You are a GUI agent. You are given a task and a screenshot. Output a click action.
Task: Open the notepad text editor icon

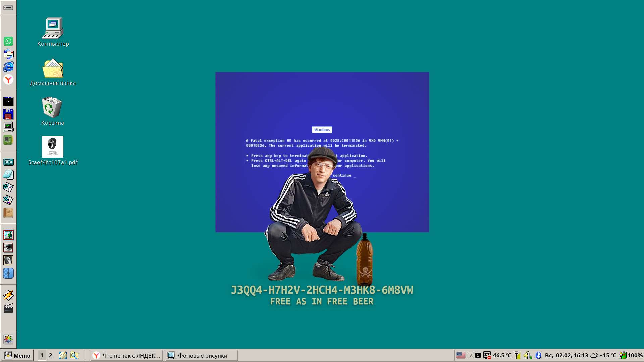(x=8, y=175)
